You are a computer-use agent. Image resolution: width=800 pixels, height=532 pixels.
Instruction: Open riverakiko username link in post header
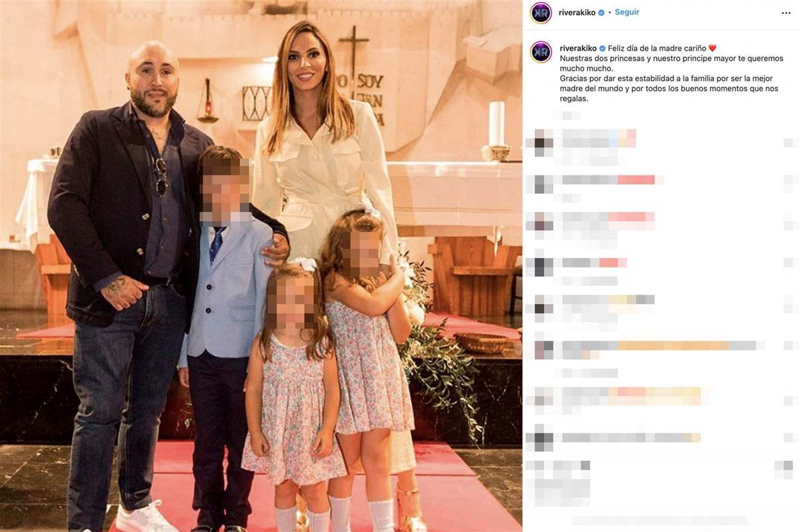click(x=577, y=13)
